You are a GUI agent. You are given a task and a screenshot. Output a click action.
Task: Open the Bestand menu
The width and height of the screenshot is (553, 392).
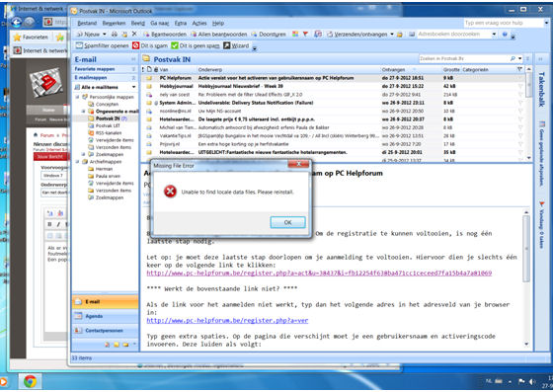pos(87,23)
